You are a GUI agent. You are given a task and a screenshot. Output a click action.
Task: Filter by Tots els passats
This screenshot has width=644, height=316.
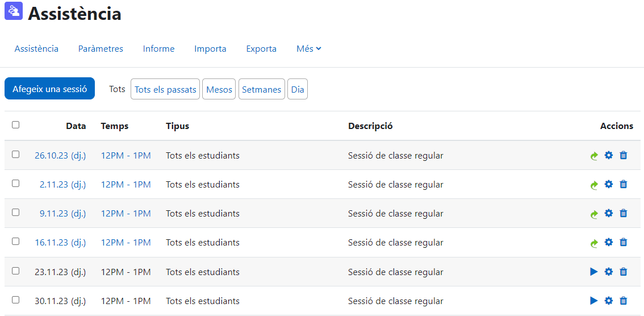pos(165,89)
